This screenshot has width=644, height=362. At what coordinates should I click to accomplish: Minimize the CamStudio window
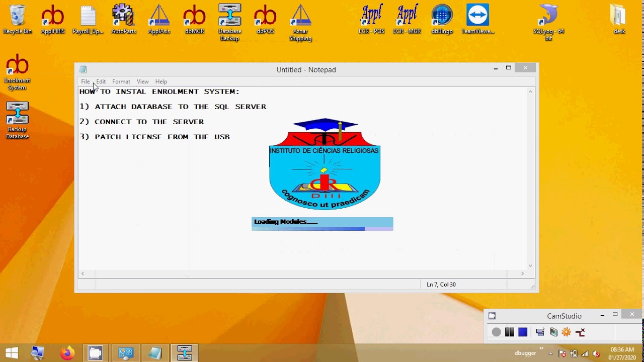coord(602,315)
